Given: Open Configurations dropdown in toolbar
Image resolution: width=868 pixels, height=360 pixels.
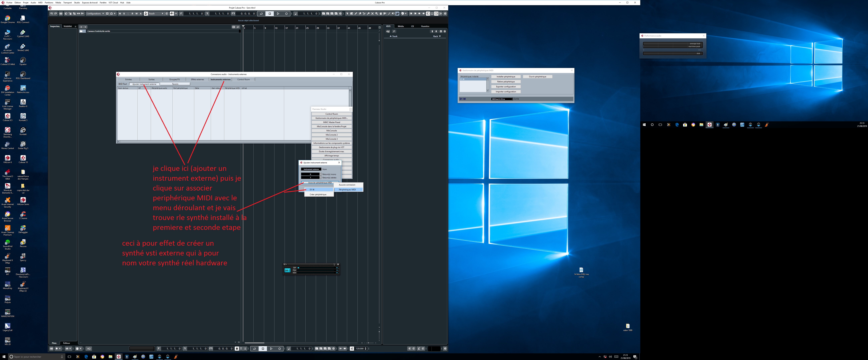Looking at the screenshot, I should point(95,13).
